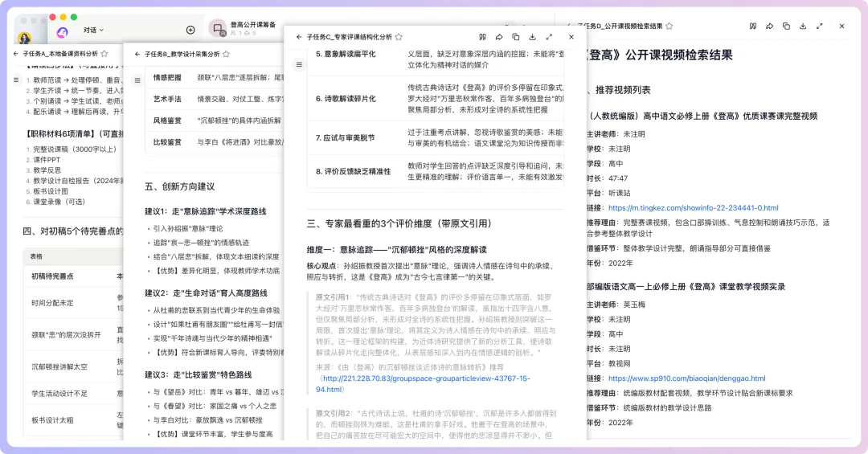868x454 pixels.
Task: Open the sp910.com denggao link
Action: point(686,378)
